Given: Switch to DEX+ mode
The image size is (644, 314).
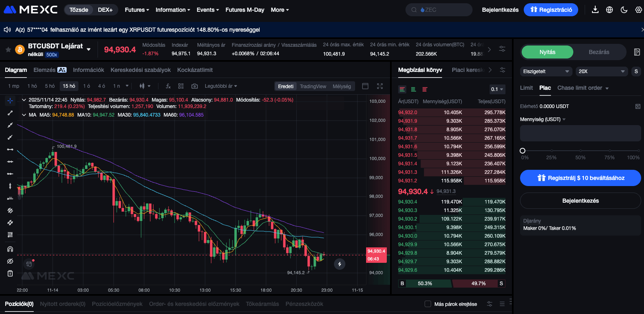Looking at the screenshot, I should [x=105, y=10].
